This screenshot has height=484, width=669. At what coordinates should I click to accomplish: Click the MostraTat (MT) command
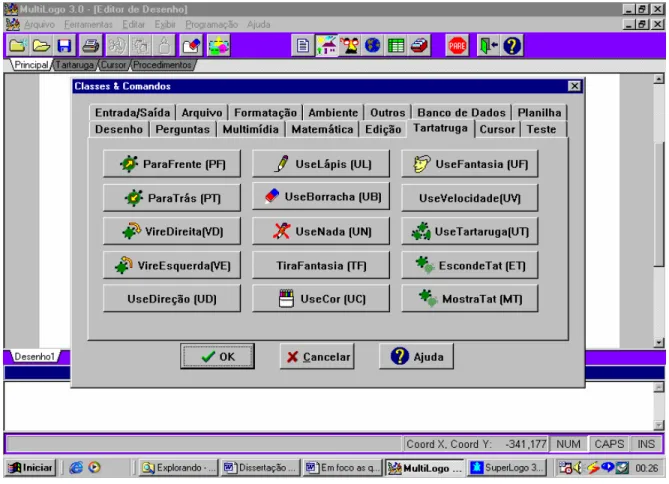(470, 299)
